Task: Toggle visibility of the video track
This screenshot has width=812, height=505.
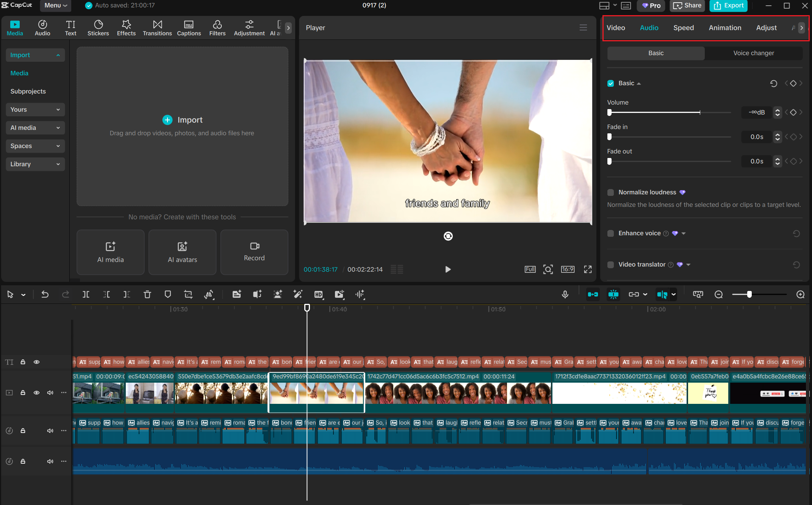Action: click(x=36, y=392)
